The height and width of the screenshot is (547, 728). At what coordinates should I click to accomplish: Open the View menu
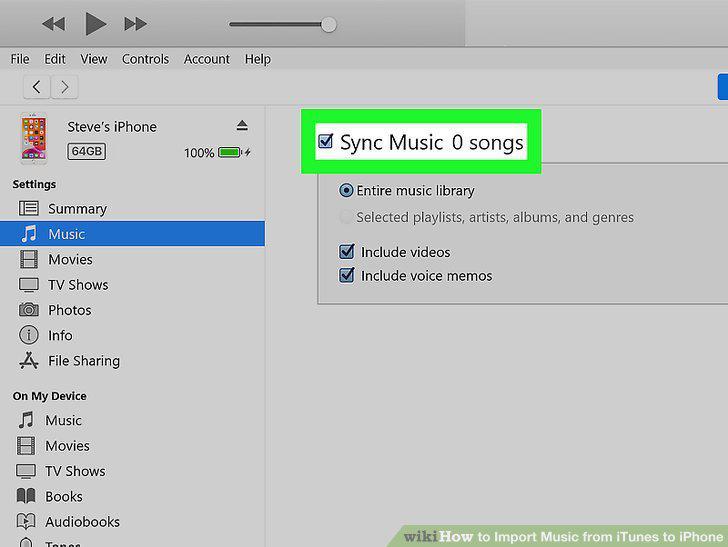[x=94, y=59]
